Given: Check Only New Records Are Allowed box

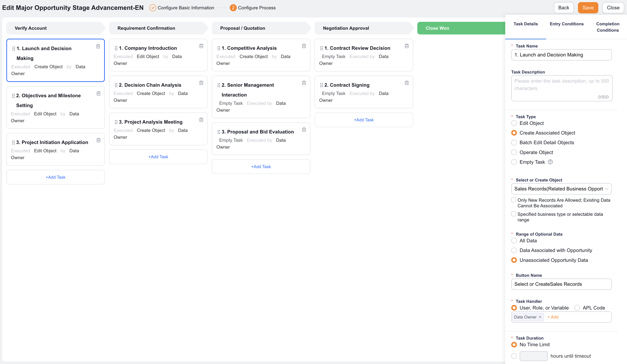Looking at the screenshot, I should (x=514, y=200).
